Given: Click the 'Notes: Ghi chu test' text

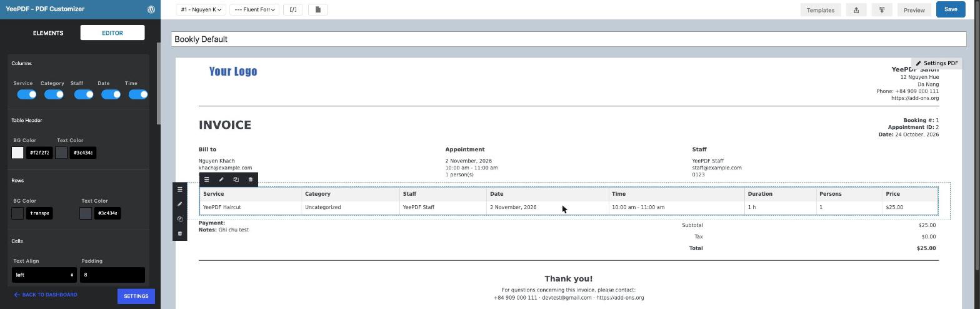Looking at the screenshot, I should coord(224,230).
